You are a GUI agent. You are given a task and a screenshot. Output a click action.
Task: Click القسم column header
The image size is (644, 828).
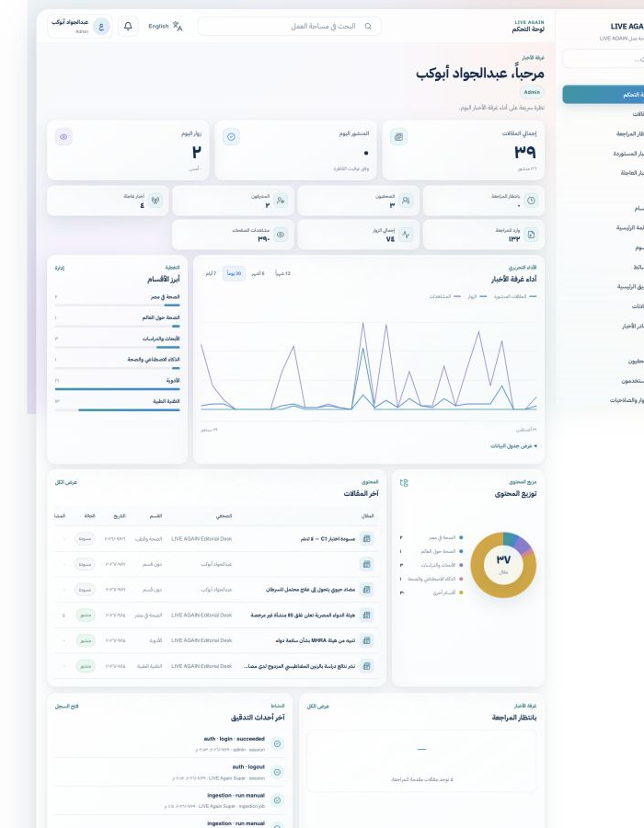(155, 516)
